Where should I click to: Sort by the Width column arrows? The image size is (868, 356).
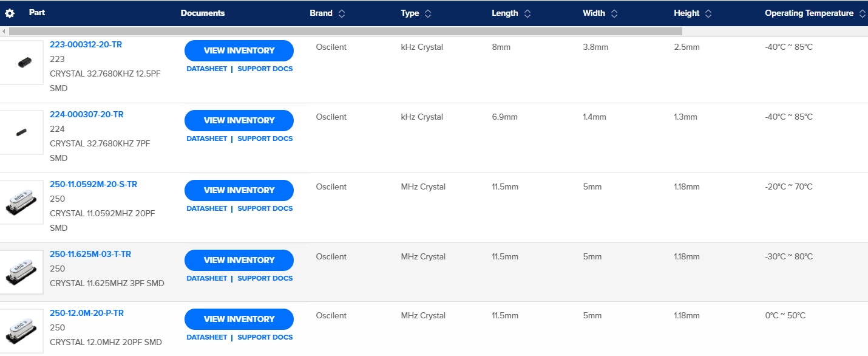point(614,13)
